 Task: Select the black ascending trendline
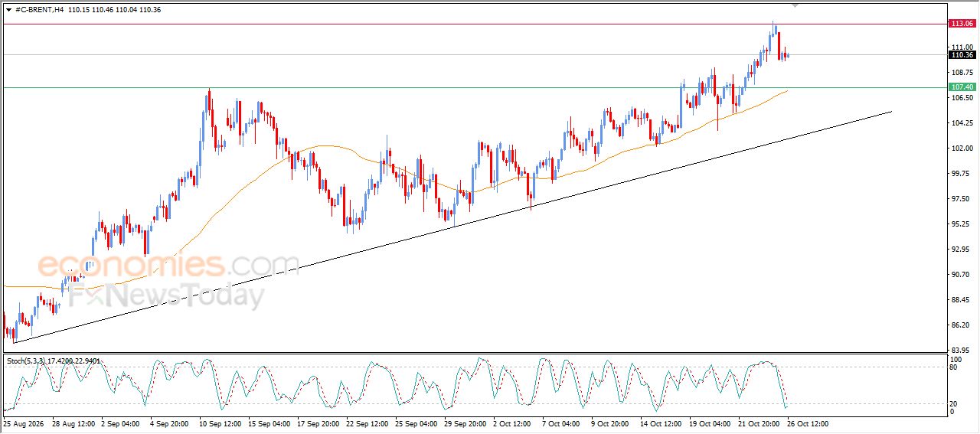(x=452, y=227)
